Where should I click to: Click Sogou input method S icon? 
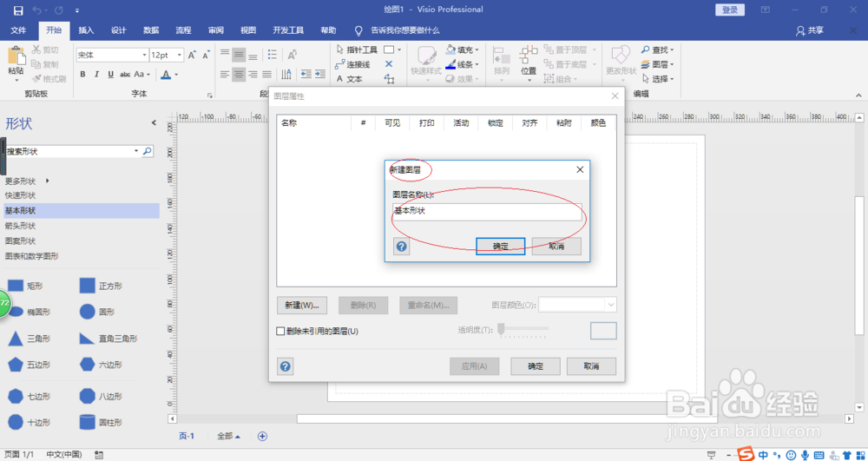[746, 454]
